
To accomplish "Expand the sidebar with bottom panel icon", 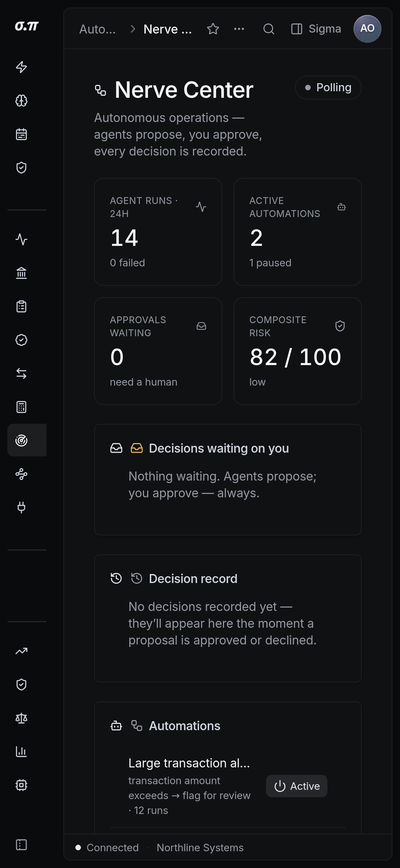I will [21, 845].
